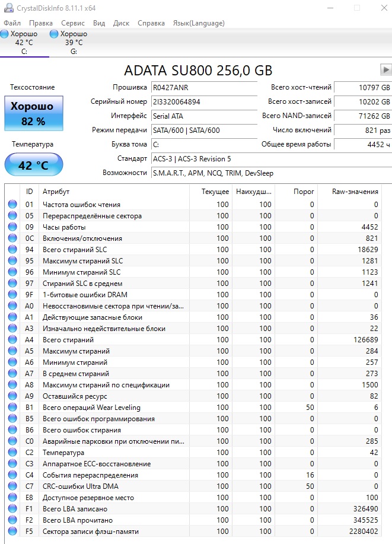Click the blue status orb of G: drive
This screenshot has height=544, width=392.
tap(54, 34)
